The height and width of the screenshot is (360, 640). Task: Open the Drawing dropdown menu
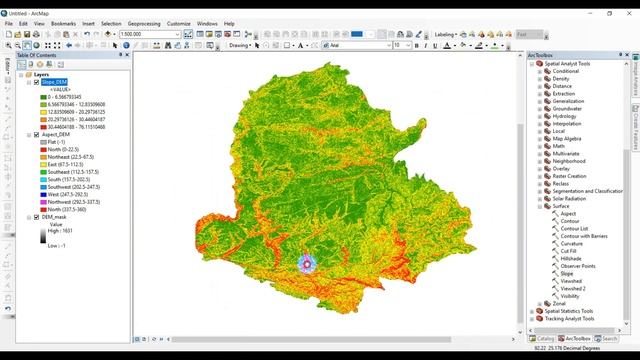click(x=240, y=45)
